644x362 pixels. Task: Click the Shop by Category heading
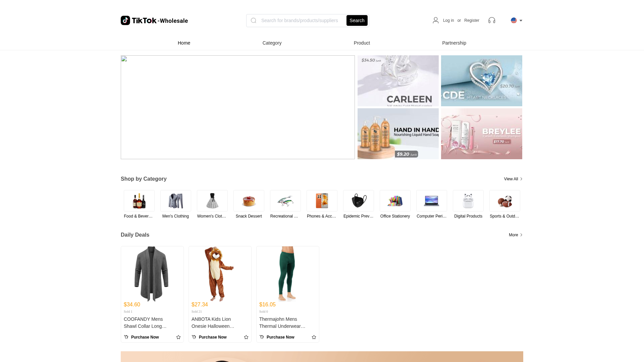coord(144,179)
